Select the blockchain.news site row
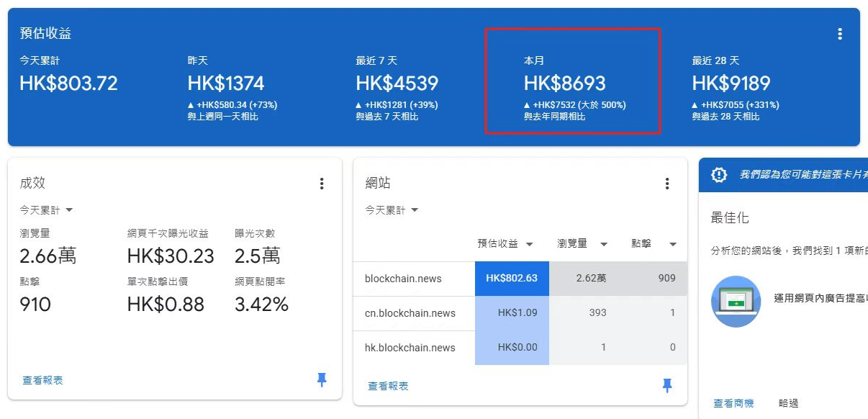Screen dimensions: 868x419 (x=520, y=279)
